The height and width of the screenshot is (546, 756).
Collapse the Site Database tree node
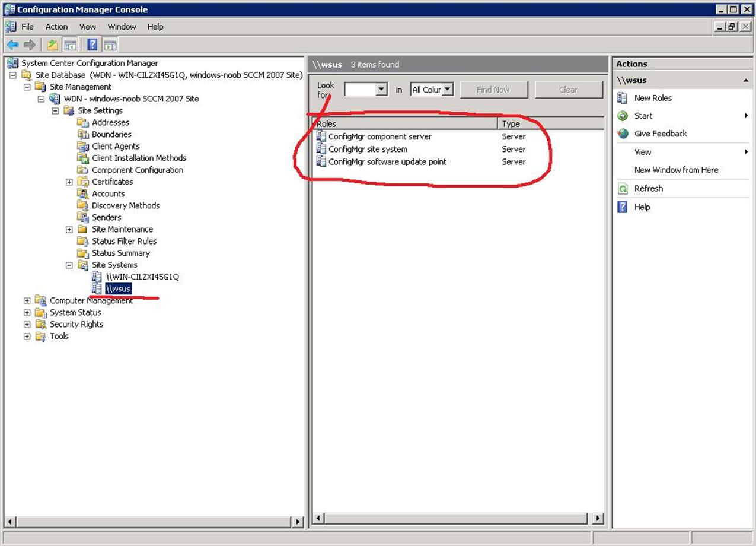[12, 75]
